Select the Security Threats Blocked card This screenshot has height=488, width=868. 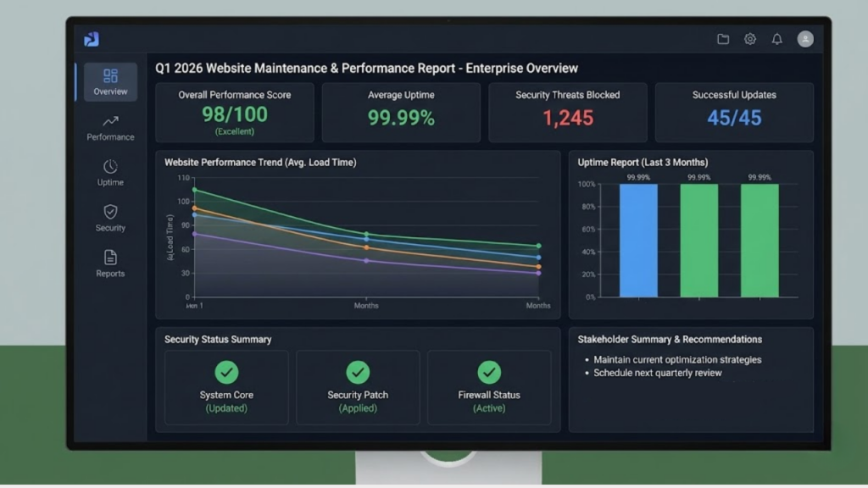(568, 112)
